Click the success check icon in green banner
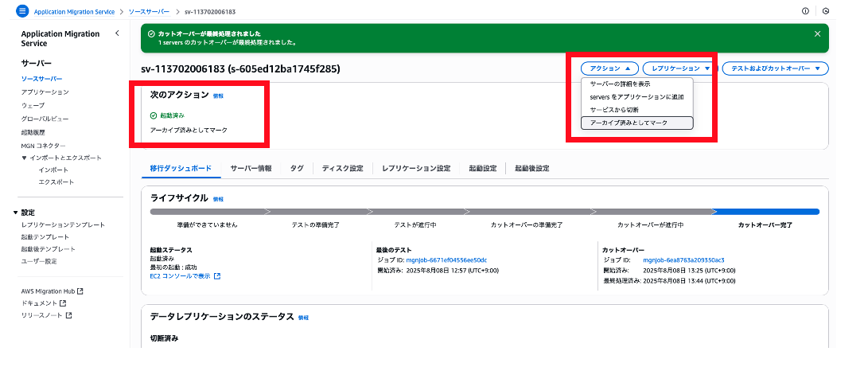 151,33
